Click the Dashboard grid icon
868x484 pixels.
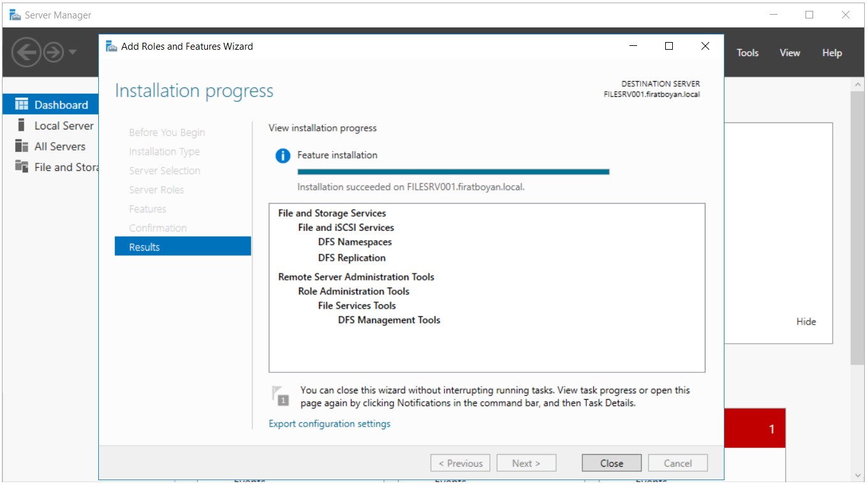(22, 105)
